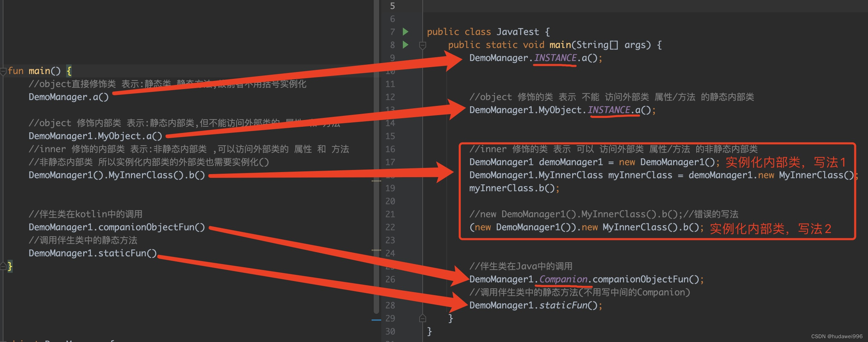Collapse the Java method via the fold marker at line 29
868x342 pixels.
point(422,318)
